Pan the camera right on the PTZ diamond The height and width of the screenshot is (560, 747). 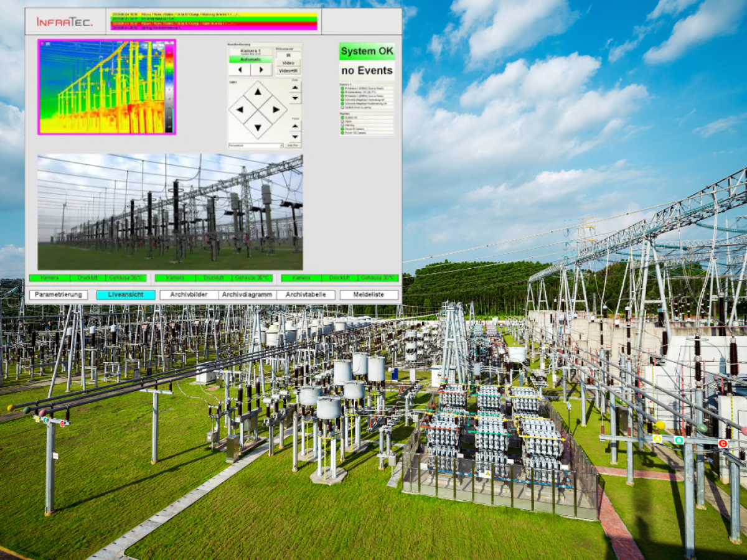tap(276, 109)
